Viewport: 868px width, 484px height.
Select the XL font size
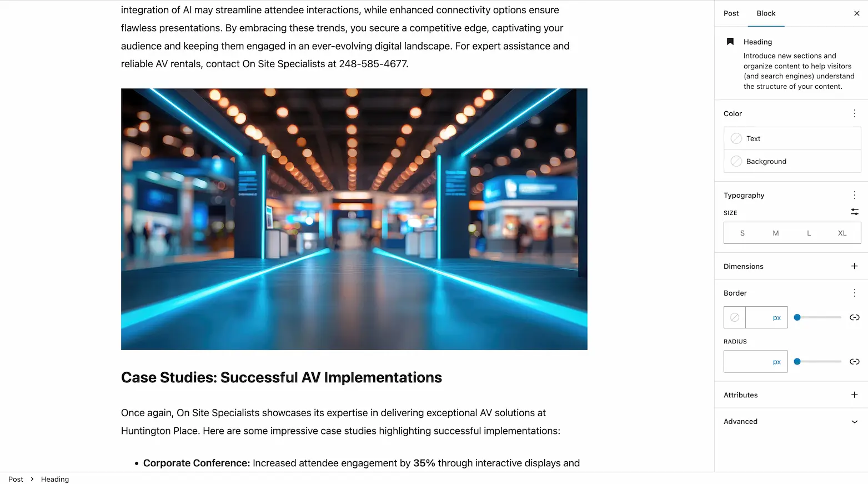pyautogui.click(x=842, y=233)
